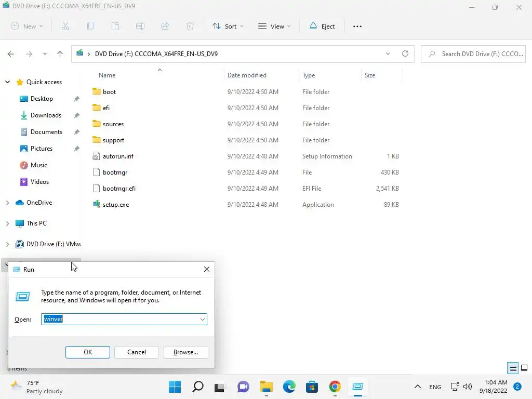Click the Search DVD Drive box
The image size is (532, 399).
click(473, 54)
